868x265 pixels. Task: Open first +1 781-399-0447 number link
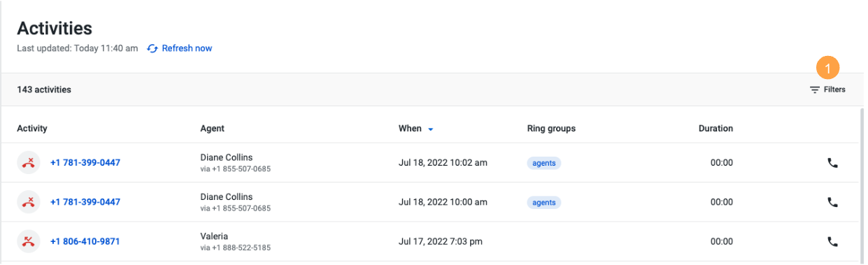pos(85,163)
